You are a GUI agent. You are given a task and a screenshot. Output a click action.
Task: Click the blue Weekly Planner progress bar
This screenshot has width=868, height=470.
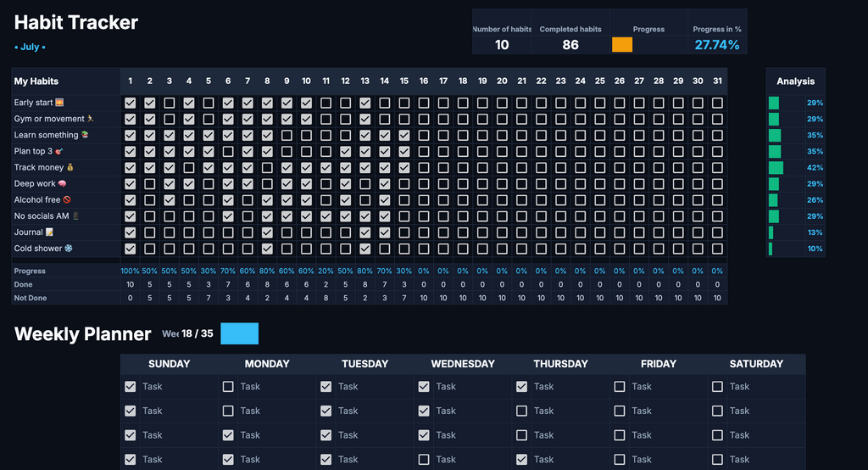pos(240,333)
